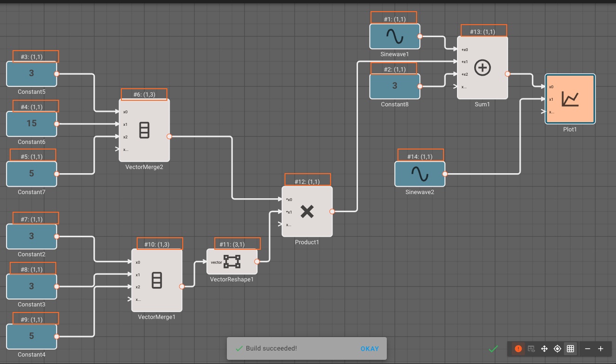Click the output port of Sinewave2

pos(445,174)
